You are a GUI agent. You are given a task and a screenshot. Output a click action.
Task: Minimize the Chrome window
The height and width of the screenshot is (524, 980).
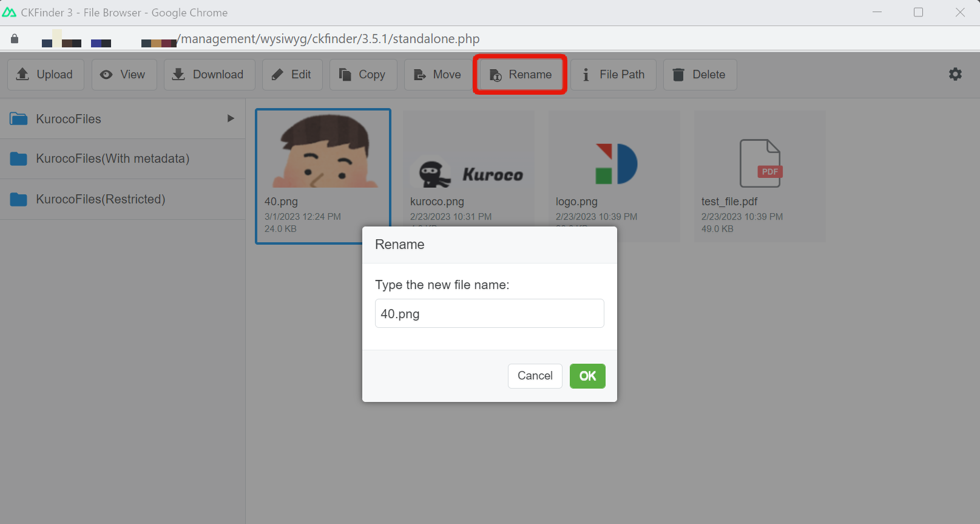877,12
